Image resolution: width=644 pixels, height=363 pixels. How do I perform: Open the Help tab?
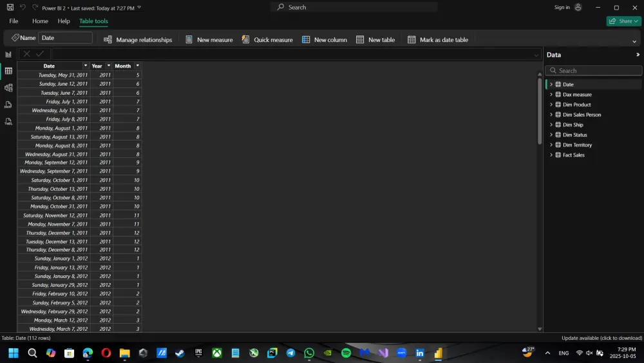coord(64,21)
